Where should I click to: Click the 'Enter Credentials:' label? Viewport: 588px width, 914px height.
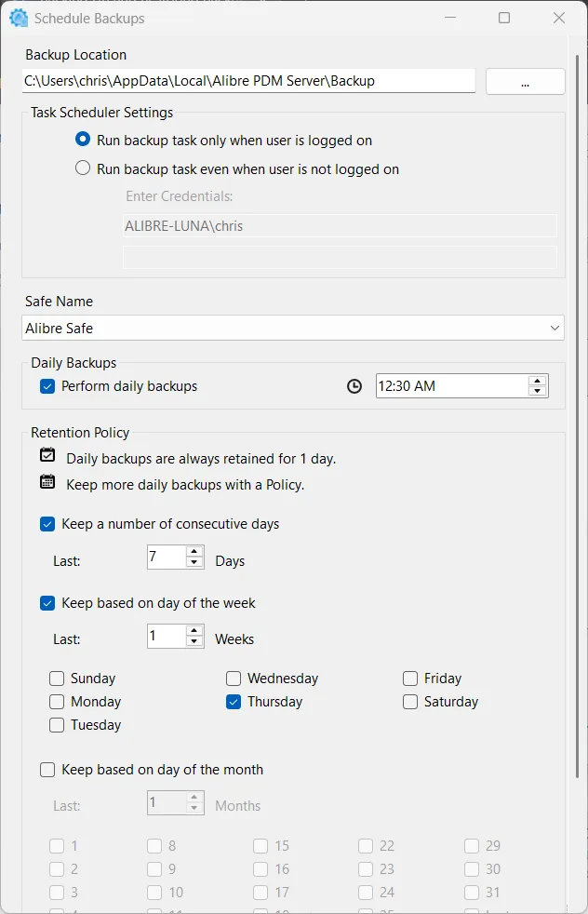179,196
